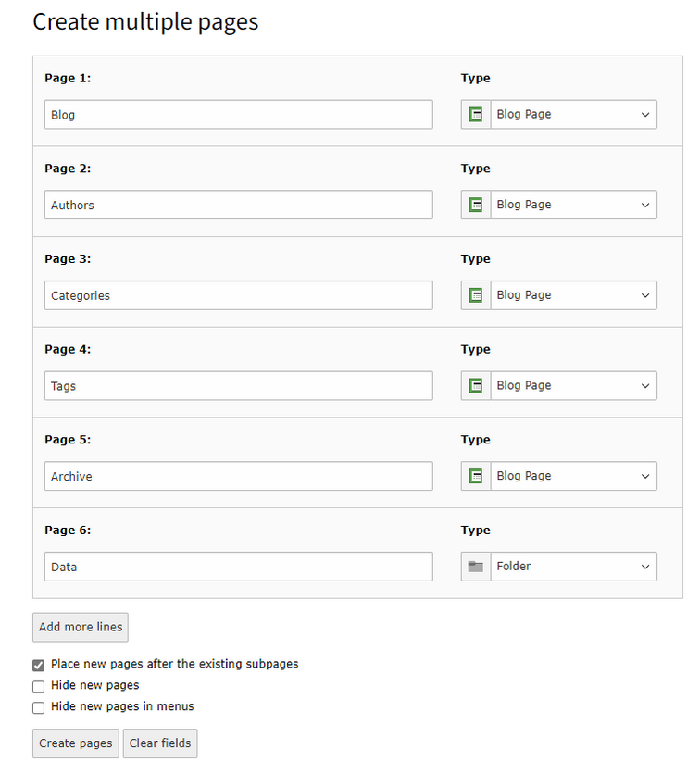Click the Create pages button

76,743
